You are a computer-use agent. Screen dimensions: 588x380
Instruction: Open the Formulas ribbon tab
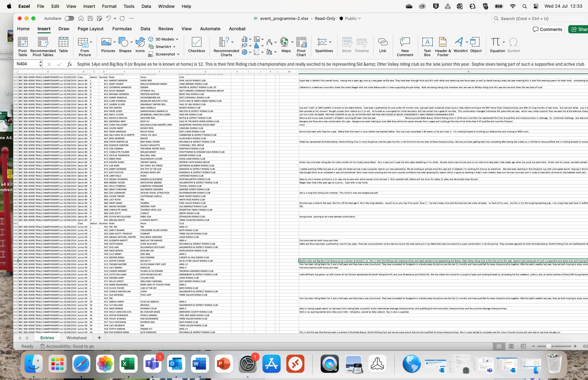122,29
